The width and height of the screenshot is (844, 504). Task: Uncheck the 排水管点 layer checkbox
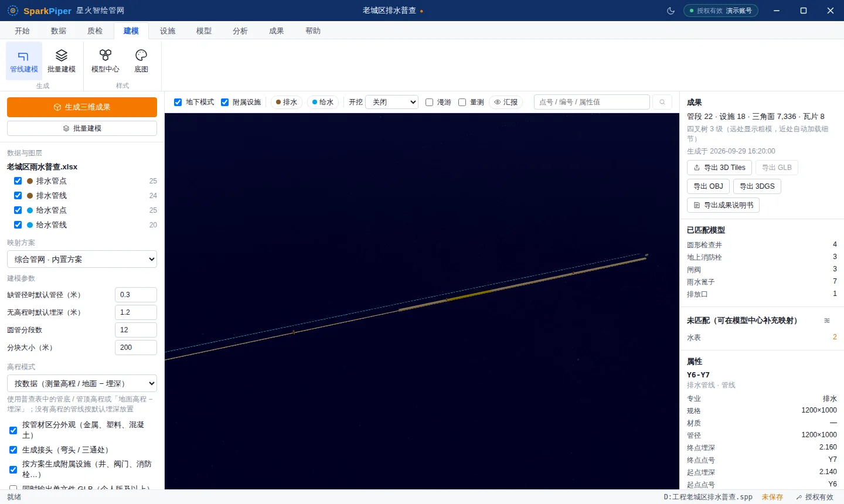(18, 181)
